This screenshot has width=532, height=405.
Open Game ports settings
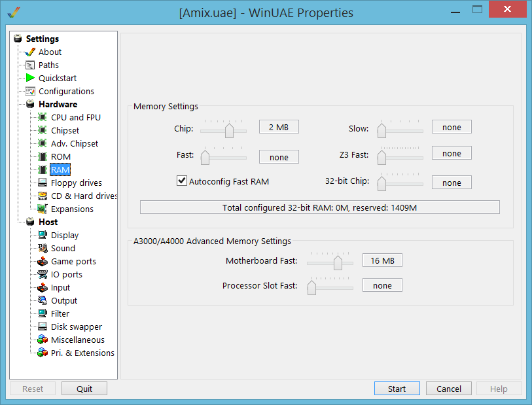coord(73,262)
